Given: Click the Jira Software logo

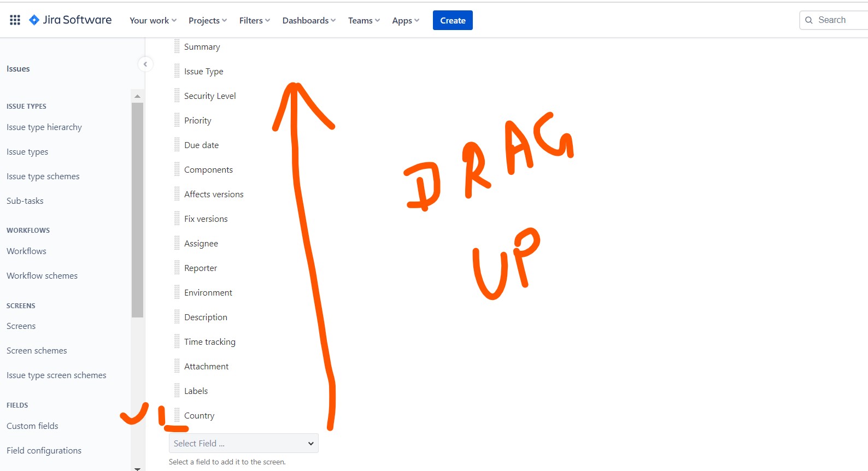Looking at the screenshot, I should tap(71, 20).
